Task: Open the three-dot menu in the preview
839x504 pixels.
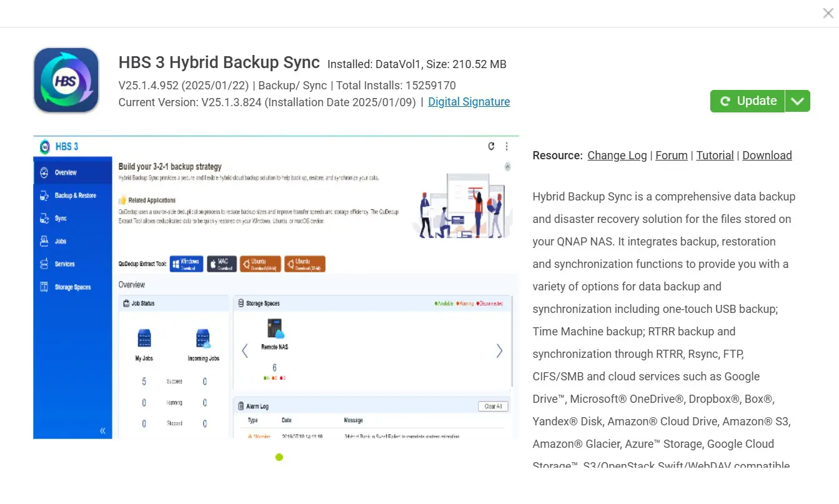Action: point(507,146)
